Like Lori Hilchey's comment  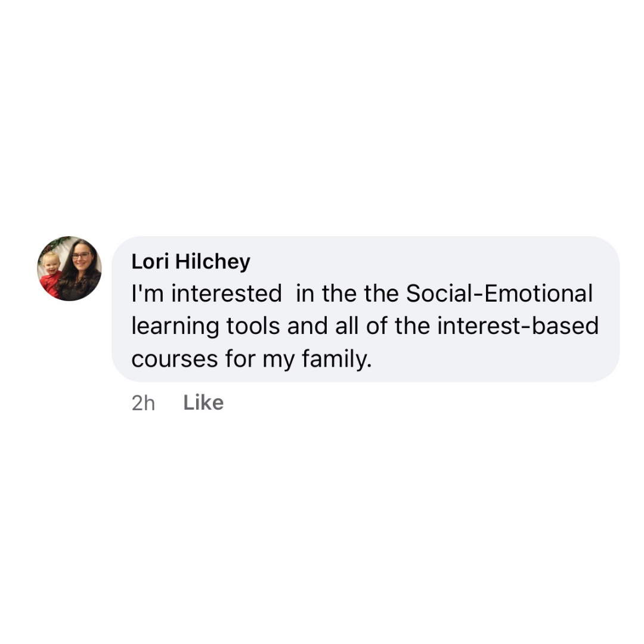(x=203, y=403)
